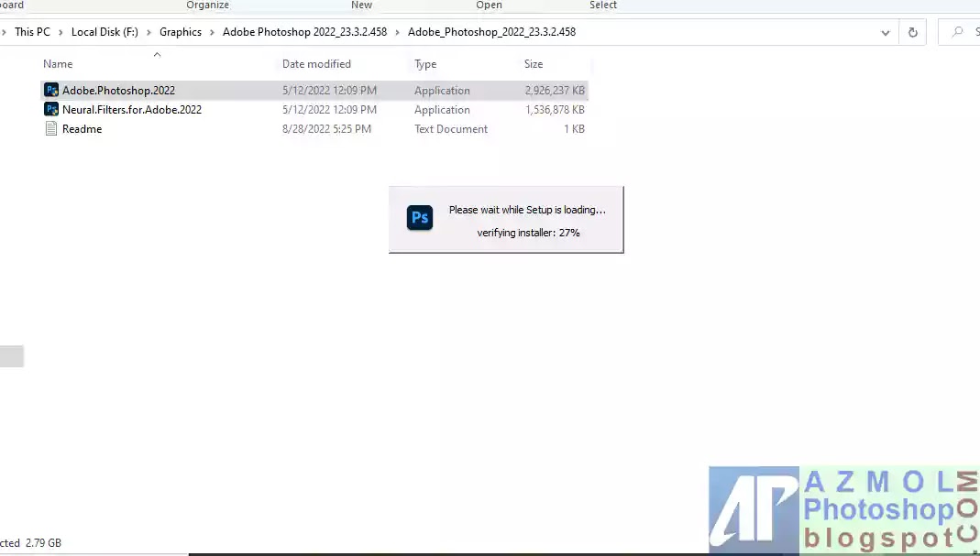Sort files by Size column
The width and height of the screenshot is (980, 556).
[x=534, y=64]
